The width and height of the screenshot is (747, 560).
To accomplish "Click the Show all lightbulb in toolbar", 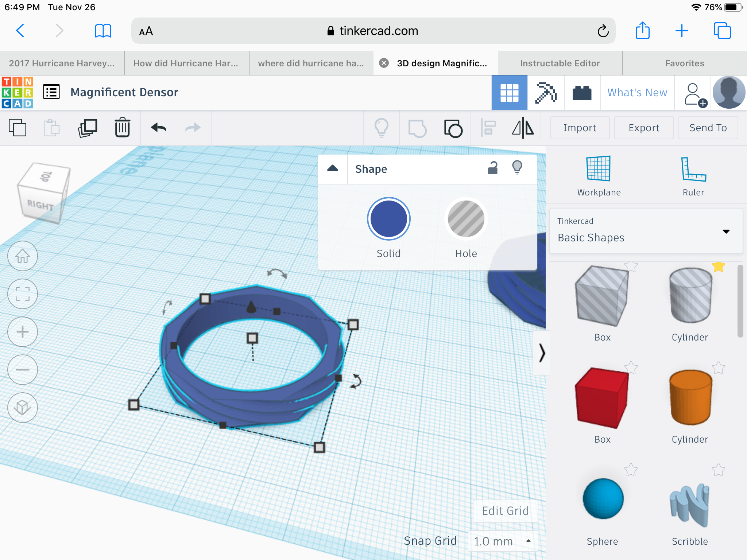I will click(x=382, y=128).
